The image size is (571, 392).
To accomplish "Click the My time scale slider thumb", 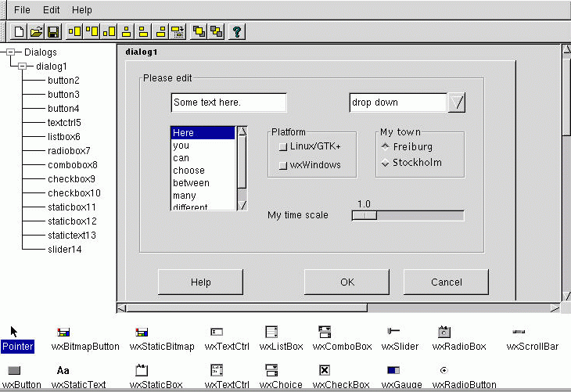I will (365, 215).
